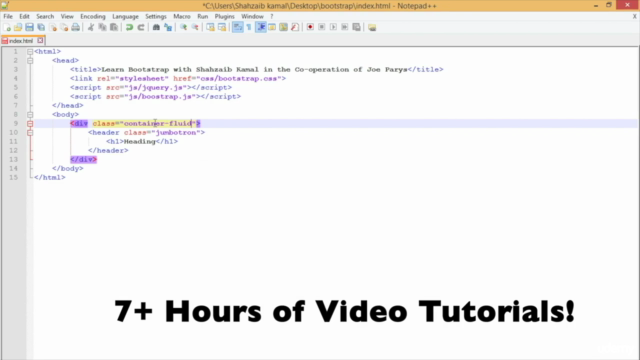Viewport: 640px width, 360px height.
Task: Cut selection with the scissors icon
Action: [x=91, y=27]
